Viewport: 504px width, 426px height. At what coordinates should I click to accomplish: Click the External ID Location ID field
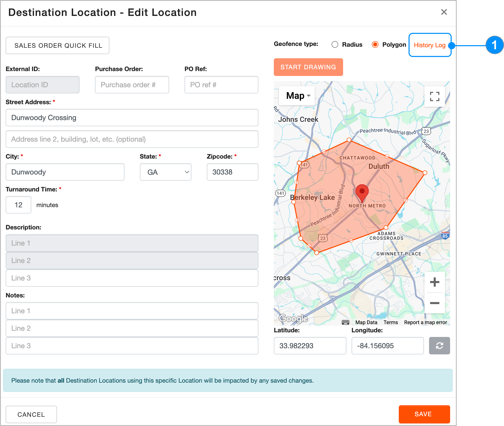tap(43, 85)
